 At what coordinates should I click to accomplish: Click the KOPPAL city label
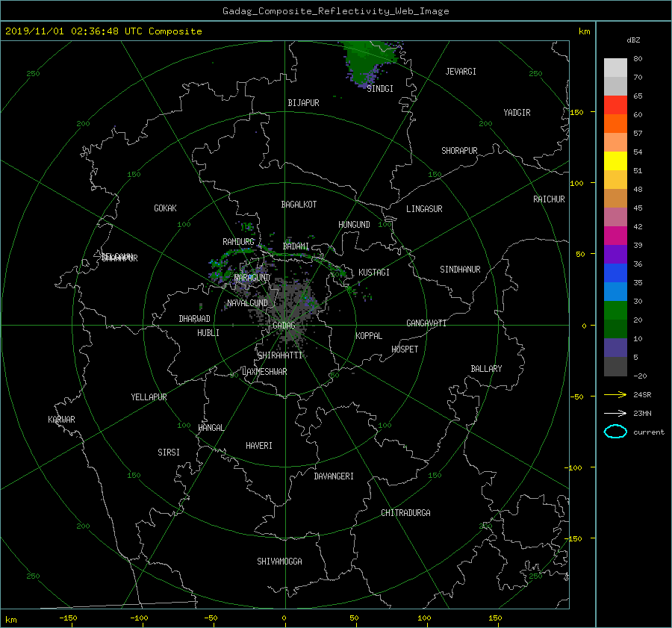click(x=369, y=336)
